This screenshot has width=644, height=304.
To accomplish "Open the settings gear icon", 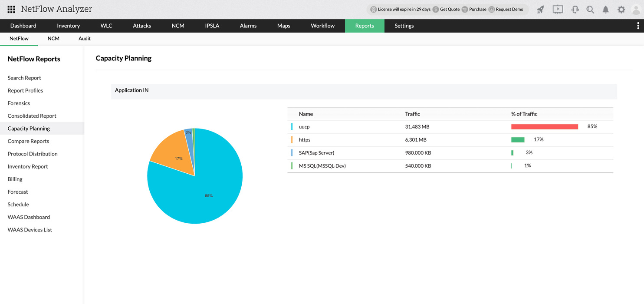I will [x=621, y=9].
